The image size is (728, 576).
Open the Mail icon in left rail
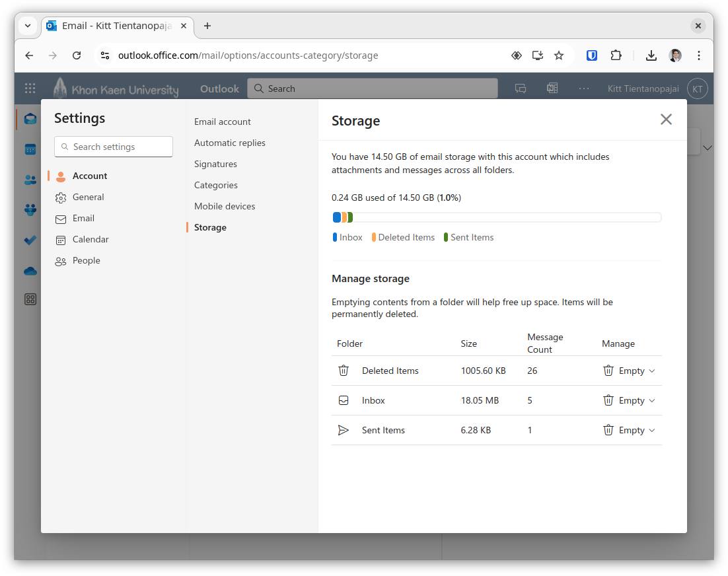[x=30, y=119]
